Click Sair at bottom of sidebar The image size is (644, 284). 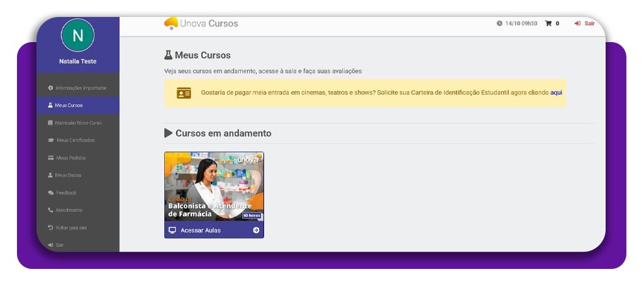click(77, 245)
